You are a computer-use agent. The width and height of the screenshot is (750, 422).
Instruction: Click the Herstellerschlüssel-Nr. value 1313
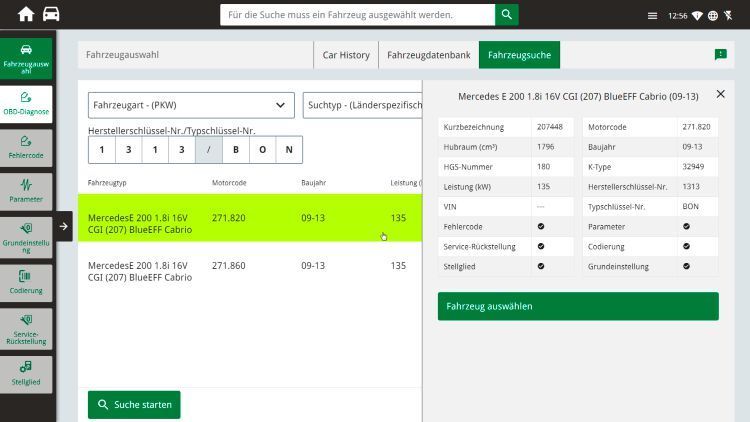691,187
